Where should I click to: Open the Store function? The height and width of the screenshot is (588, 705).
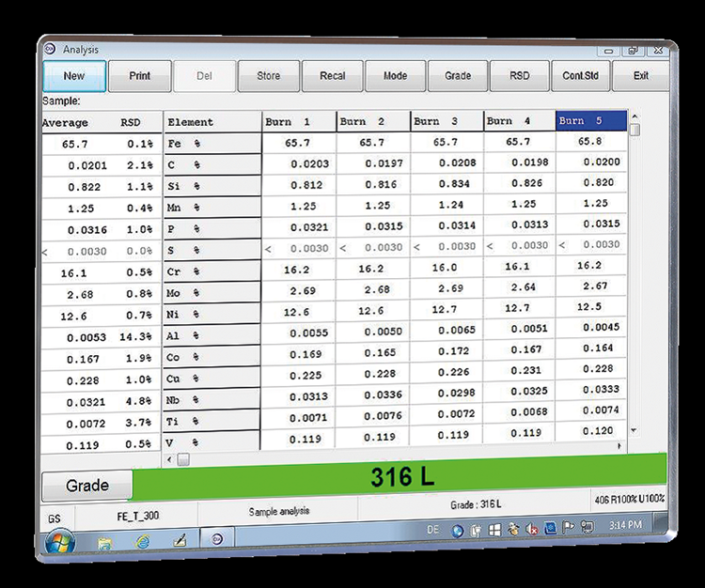tap(268, 76)
